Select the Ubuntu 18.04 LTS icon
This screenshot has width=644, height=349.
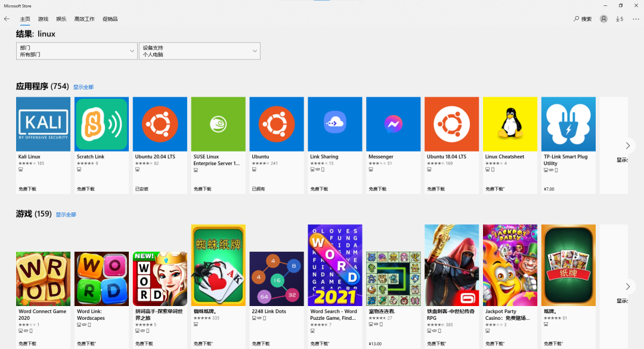(x=451, y=124)
